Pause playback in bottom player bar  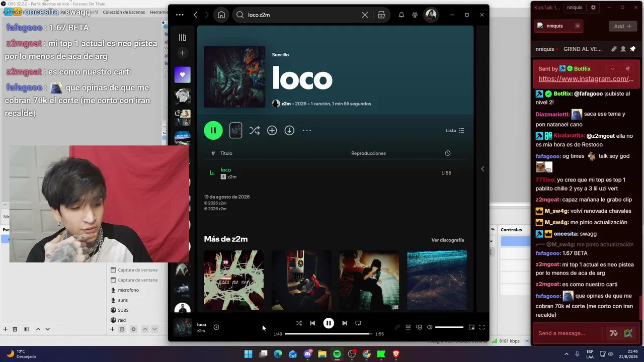(x=329, y=323)
